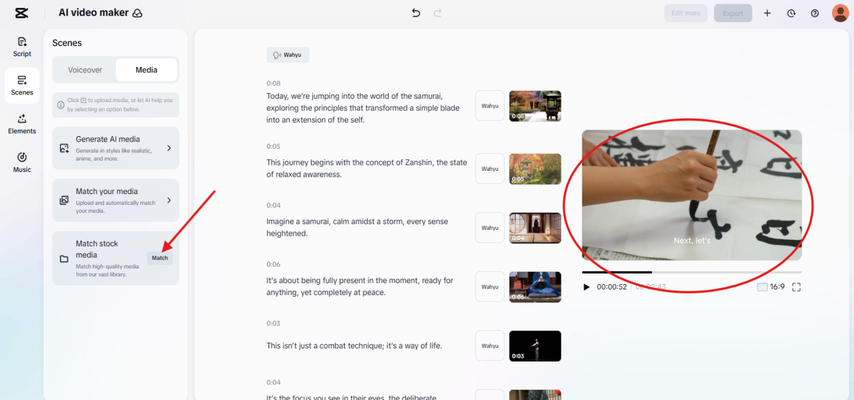The height and width of the screenshot is (400, 854).
Task: Open the 16:9 aspect ratio selector
Action: (771, 287)
